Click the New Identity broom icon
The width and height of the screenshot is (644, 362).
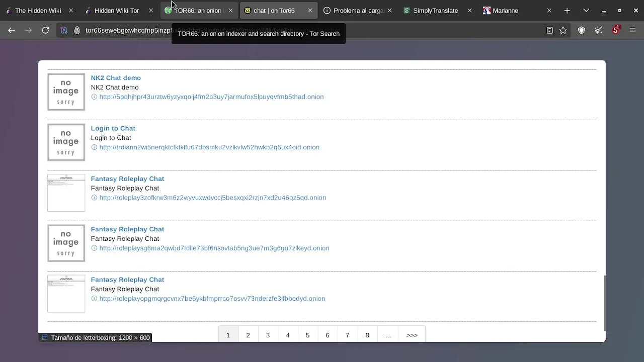(x=599, y=30)
